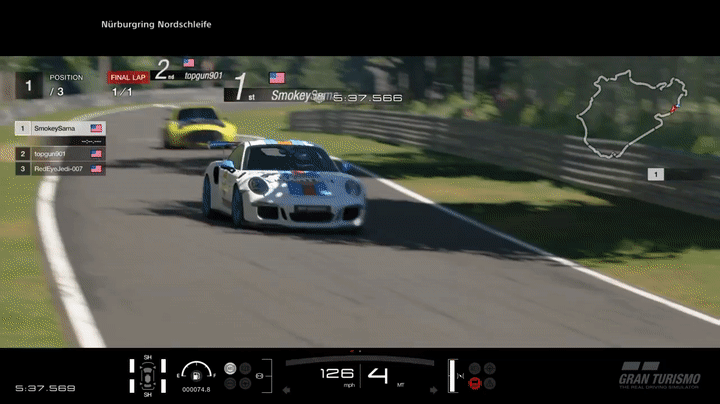The height and width of the screenshot is (404, 720).
Task: Click the lit assist indicator beside fuel gauge
Action: click(x=230, y=368)
